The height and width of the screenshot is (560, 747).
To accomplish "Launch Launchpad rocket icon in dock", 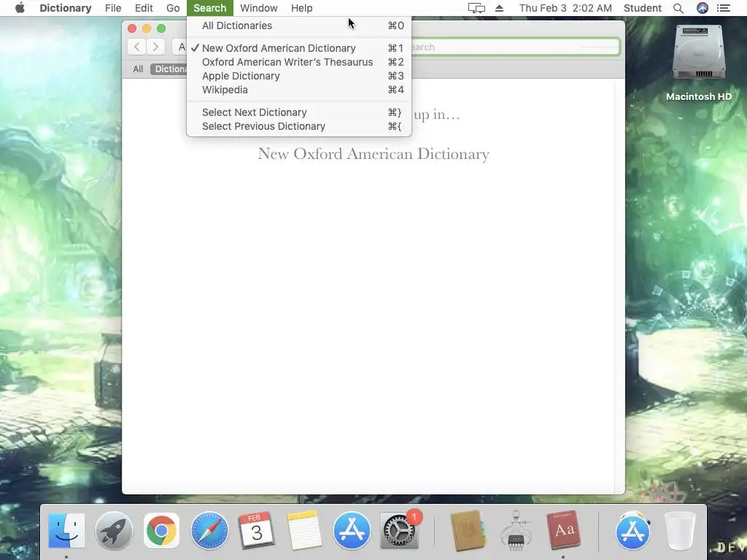I will pyautogui.click(x=114, y=531).
